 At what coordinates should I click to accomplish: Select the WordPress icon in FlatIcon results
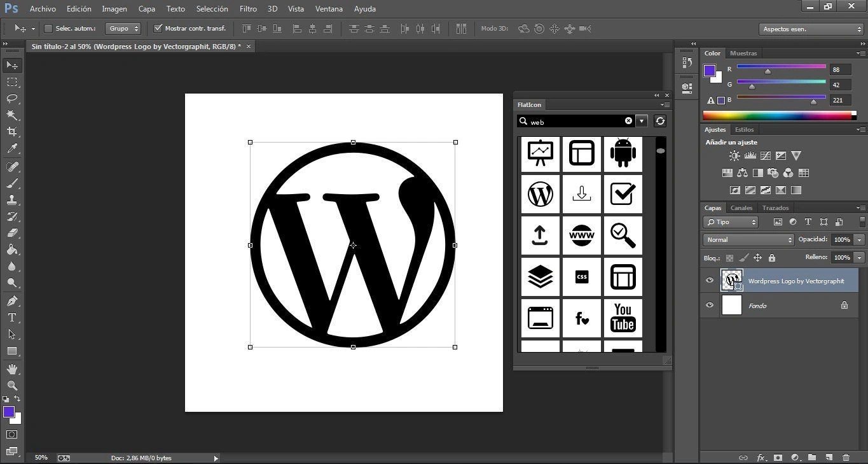click(x=541, y=194)
